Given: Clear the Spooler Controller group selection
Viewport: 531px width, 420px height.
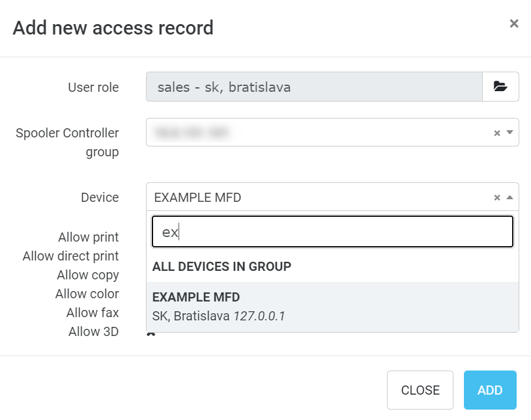Looking at the screenshot, I should pyautogui.click(x=498, y=132).
